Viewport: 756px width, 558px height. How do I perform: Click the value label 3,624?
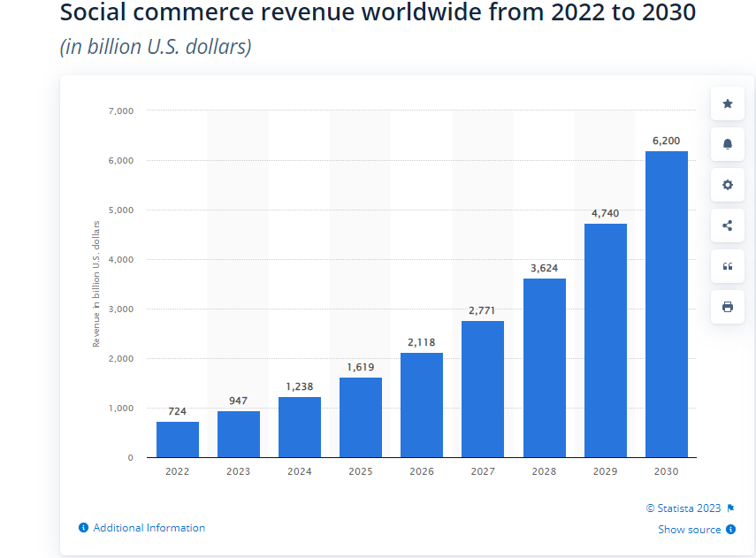[x=545, y=268]
